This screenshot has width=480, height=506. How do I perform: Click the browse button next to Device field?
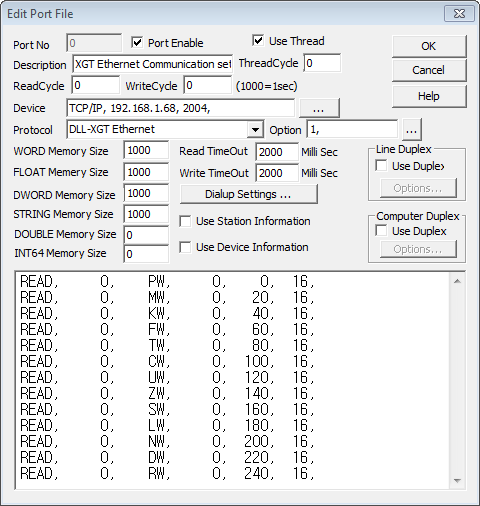(319, 108)
